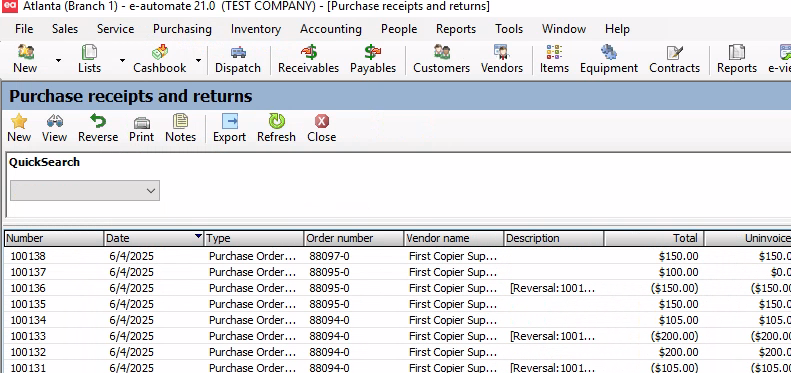Click the ($150.00) total for receipt 100136
Image resolution: width=791 pixels, height=373 pixels.
point(674,288)
